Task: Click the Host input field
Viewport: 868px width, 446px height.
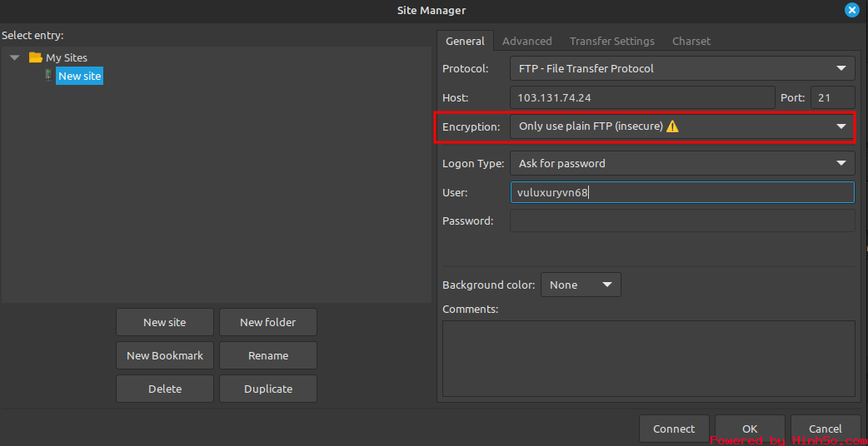Action: point(642,98)
